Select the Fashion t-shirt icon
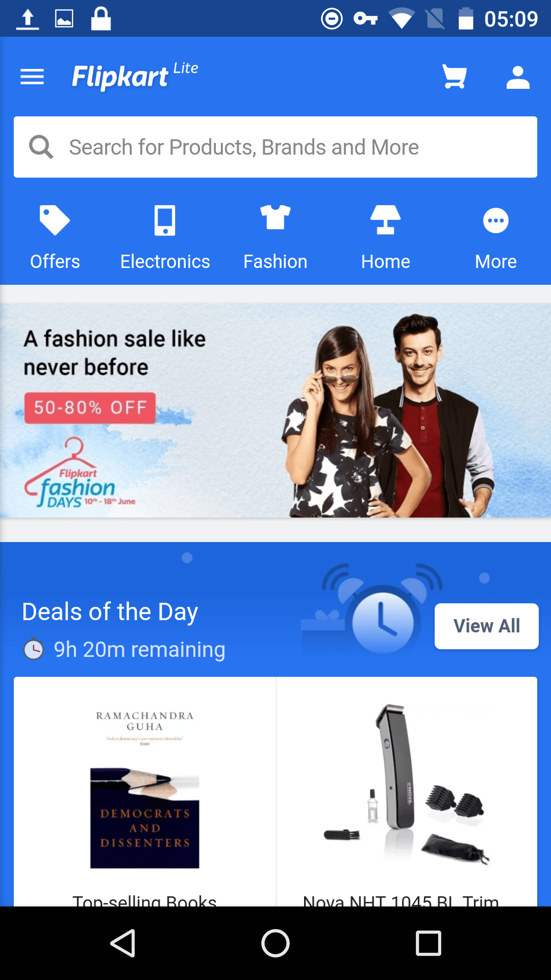The image size is (551, 980). 275,218
